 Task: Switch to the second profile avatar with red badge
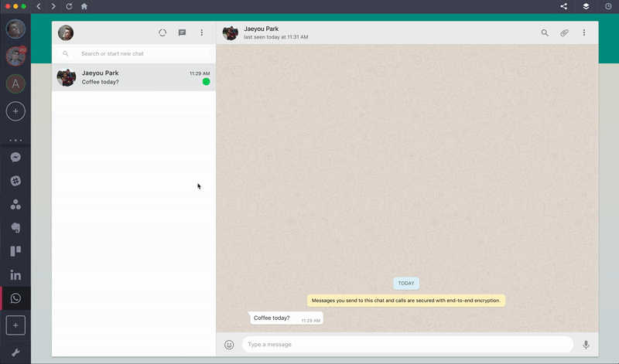coord(15,56)
